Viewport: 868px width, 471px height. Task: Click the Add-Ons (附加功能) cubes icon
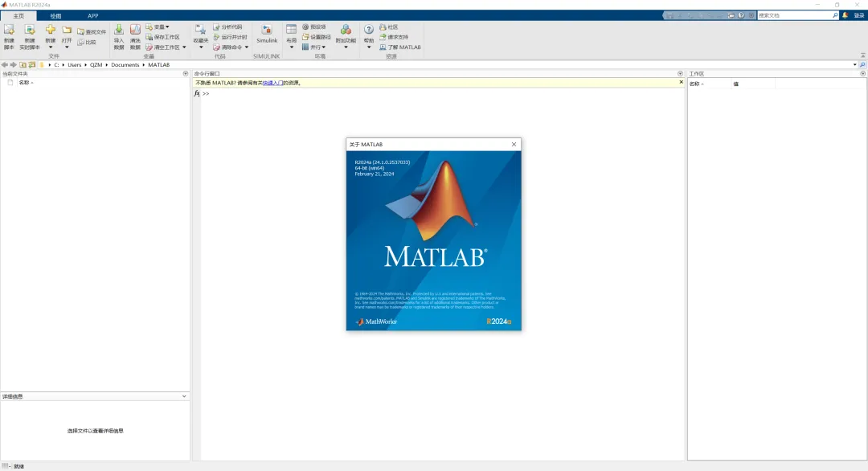coord(346,30)
